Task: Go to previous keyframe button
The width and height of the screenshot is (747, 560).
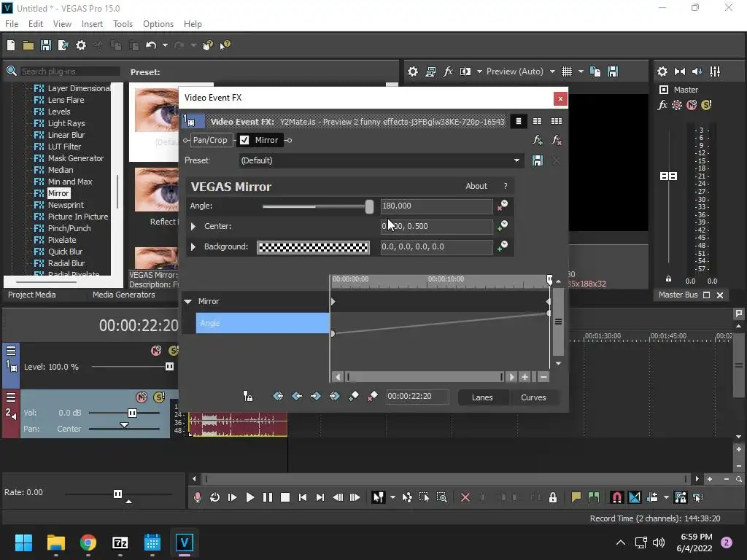Action: 297,396
